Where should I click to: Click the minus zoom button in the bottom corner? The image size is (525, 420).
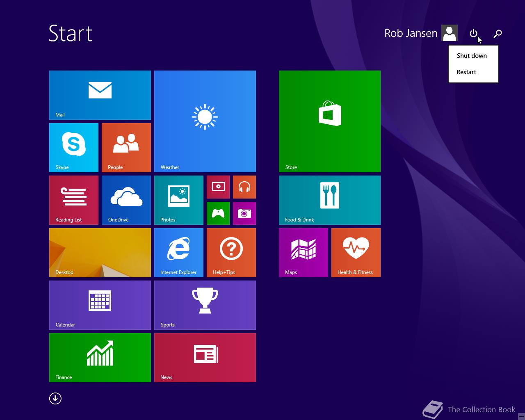pyautogui.click(x=521, y=416)
